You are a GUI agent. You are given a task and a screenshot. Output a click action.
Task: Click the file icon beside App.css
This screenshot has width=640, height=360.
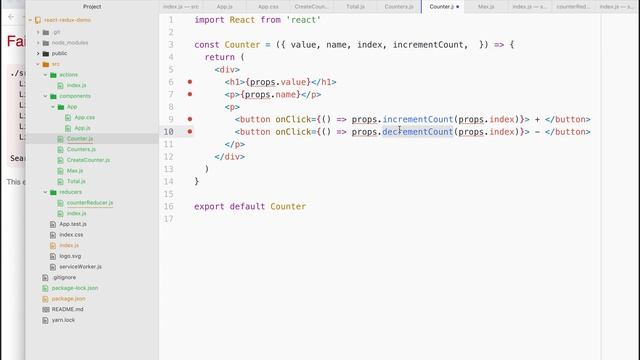point(68,118)
